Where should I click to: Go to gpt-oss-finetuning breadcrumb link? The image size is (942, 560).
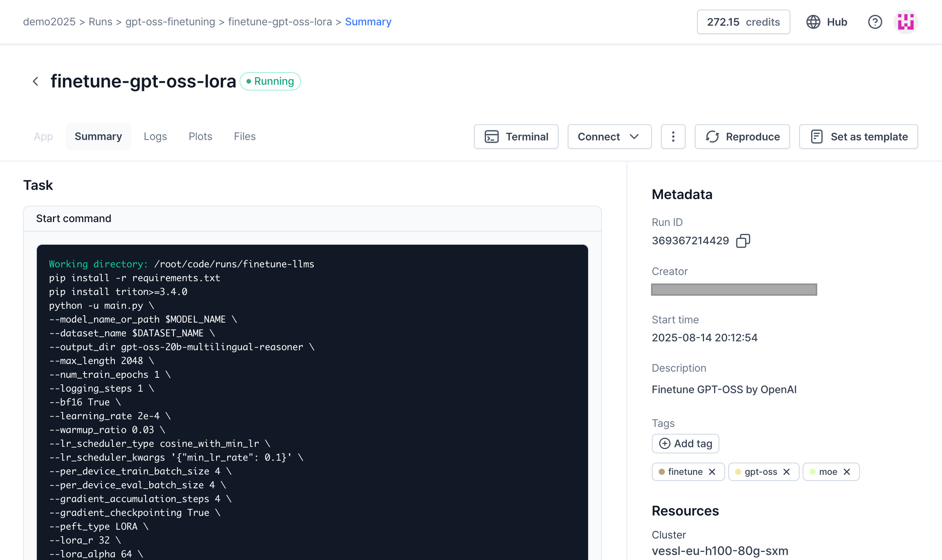170,22
